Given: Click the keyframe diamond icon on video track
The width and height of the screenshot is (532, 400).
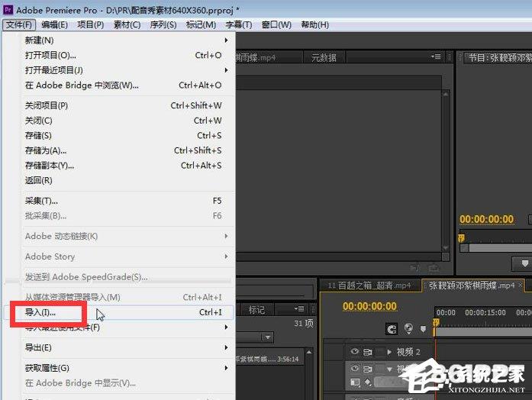Looking at the screenshot, I should click(368, 382).
